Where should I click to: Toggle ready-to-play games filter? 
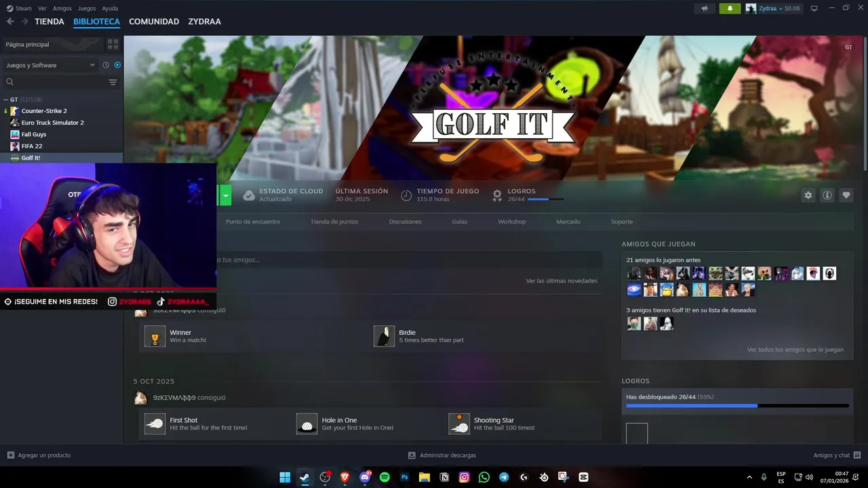click(117, 65)
